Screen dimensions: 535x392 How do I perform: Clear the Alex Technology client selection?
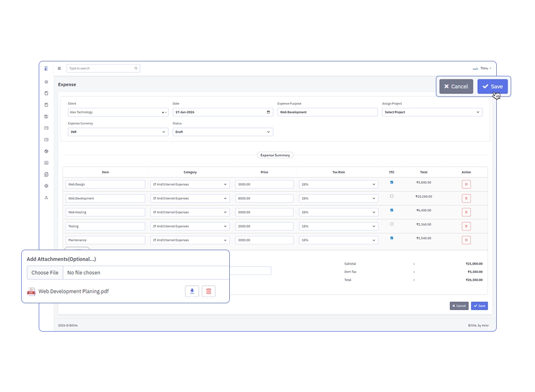[163, 112]
